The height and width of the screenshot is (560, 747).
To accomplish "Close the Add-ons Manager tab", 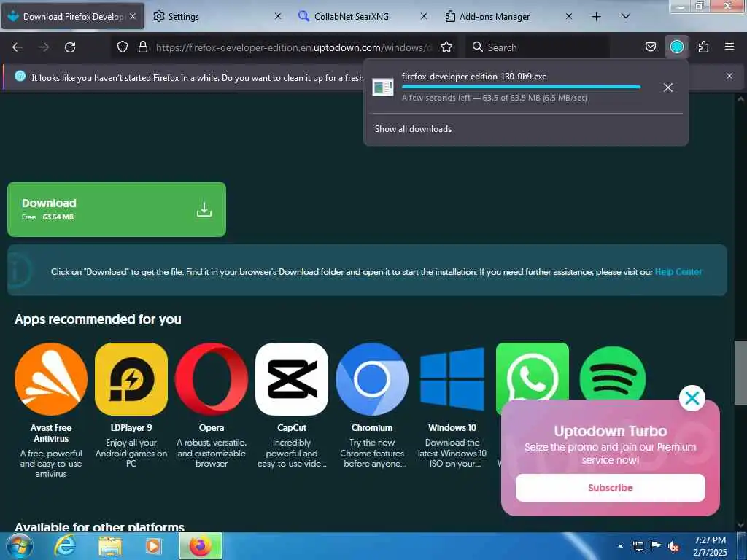I will pyautogui.click(x=569, y=17).
